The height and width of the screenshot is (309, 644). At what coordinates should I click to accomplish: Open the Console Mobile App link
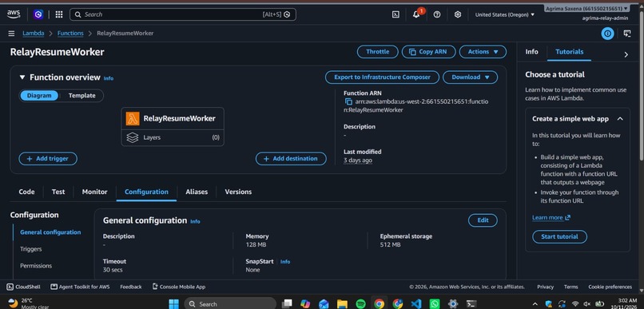[179, 287]
